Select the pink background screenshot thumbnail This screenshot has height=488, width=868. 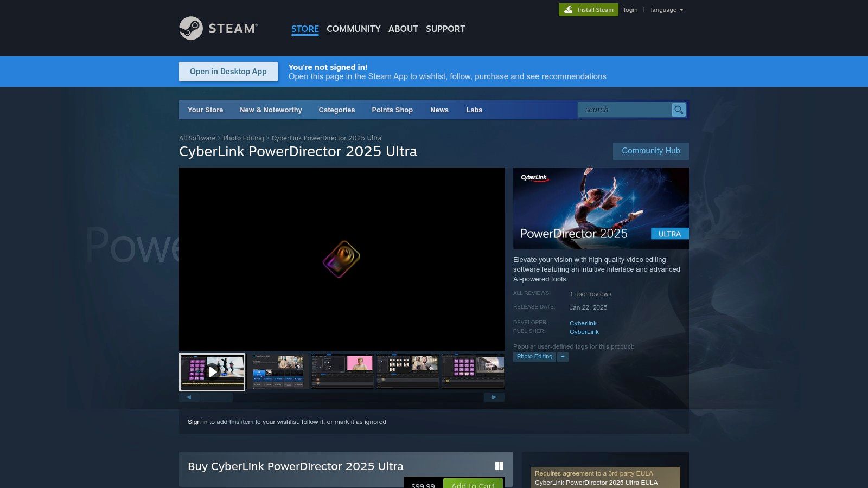[342, 371]
